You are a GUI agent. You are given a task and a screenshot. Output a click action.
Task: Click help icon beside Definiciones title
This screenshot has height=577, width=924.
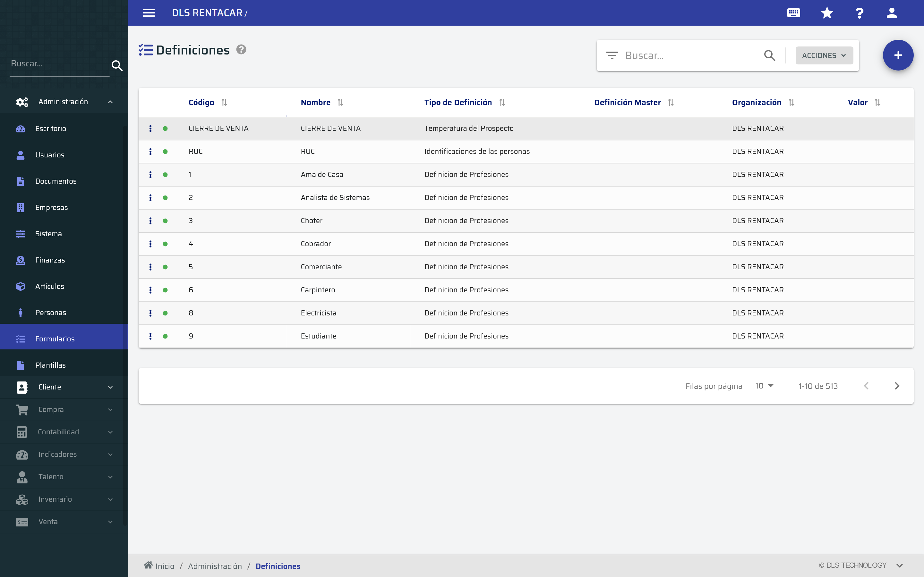click(x=241, y=50)
